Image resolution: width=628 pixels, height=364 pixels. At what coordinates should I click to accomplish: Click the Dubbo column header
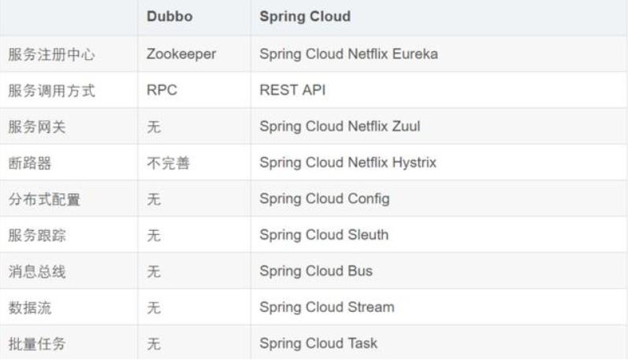point(169,17)
